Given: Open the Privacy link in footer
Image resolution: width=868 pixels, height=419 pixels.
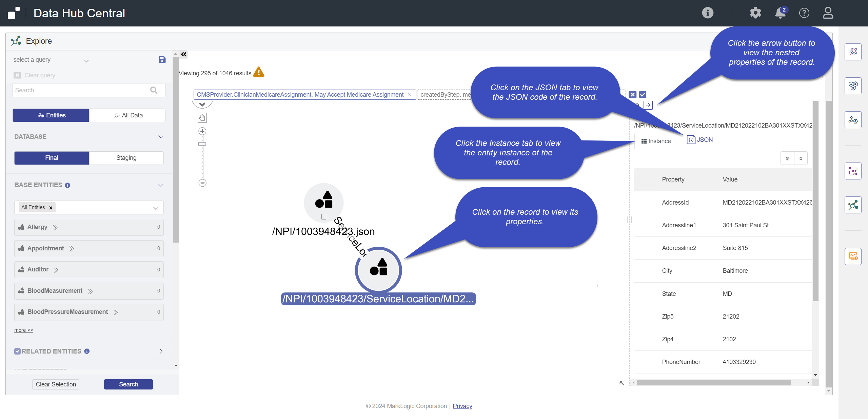Looking at the screenshot, I should (462, 406).
